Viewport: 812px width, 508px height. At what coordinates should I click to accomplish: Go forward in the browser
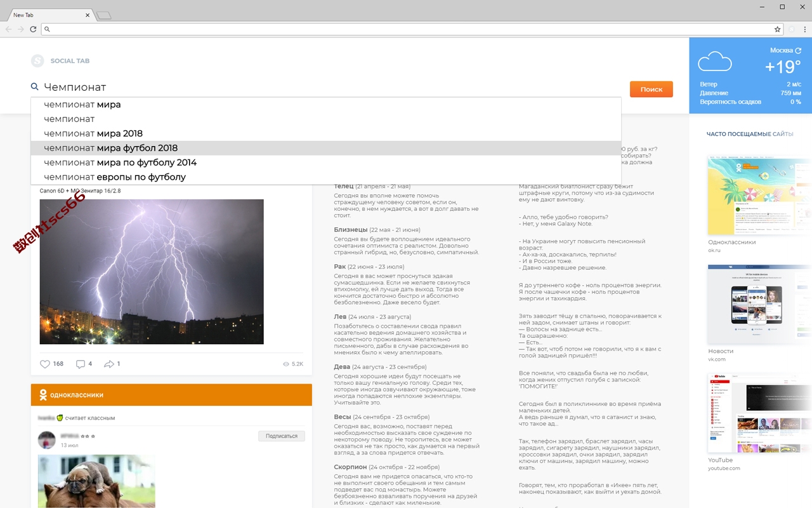[x=20, y=29]
